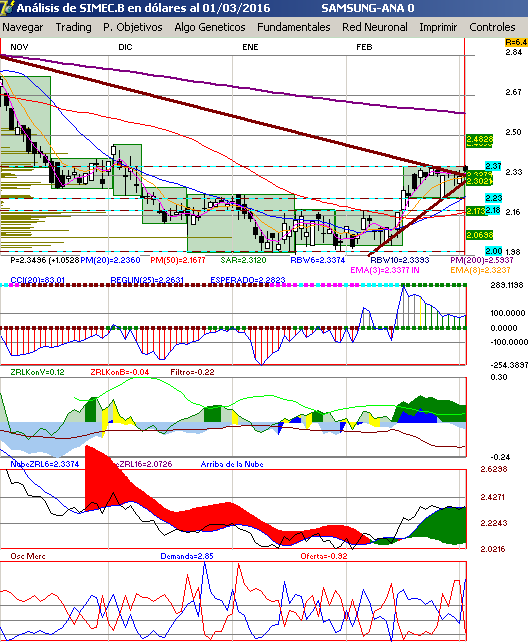The height and width of the screenshot is (642, 528).
Task: Click the PM(50)=2.1677 indicator label
Action: pyautogui.click(x=177, y=260)
